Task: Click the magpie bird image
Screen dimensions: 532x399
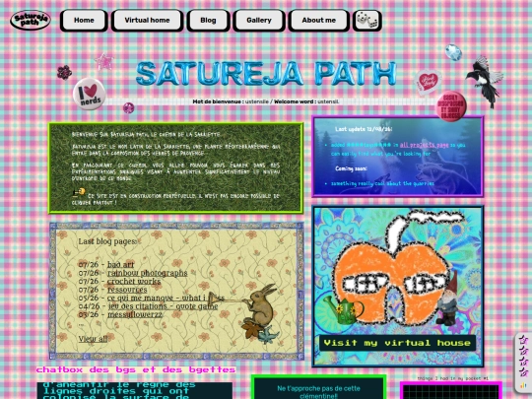Action: click(x=485, y=82)
